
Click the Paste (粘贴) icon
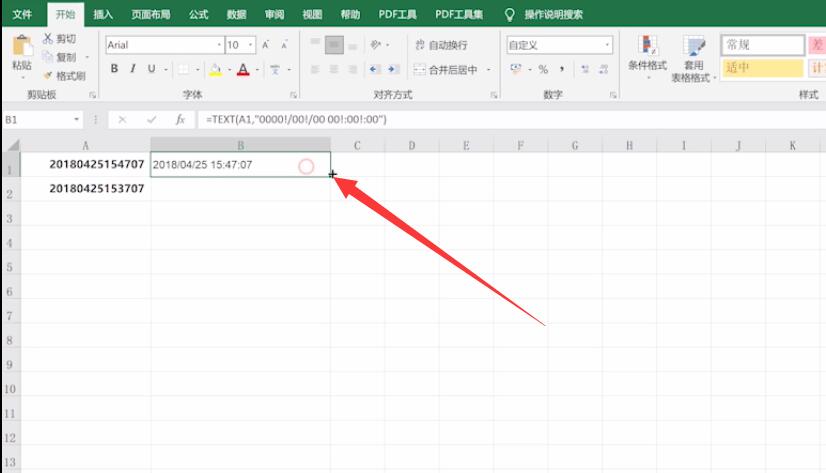point(22,46)
